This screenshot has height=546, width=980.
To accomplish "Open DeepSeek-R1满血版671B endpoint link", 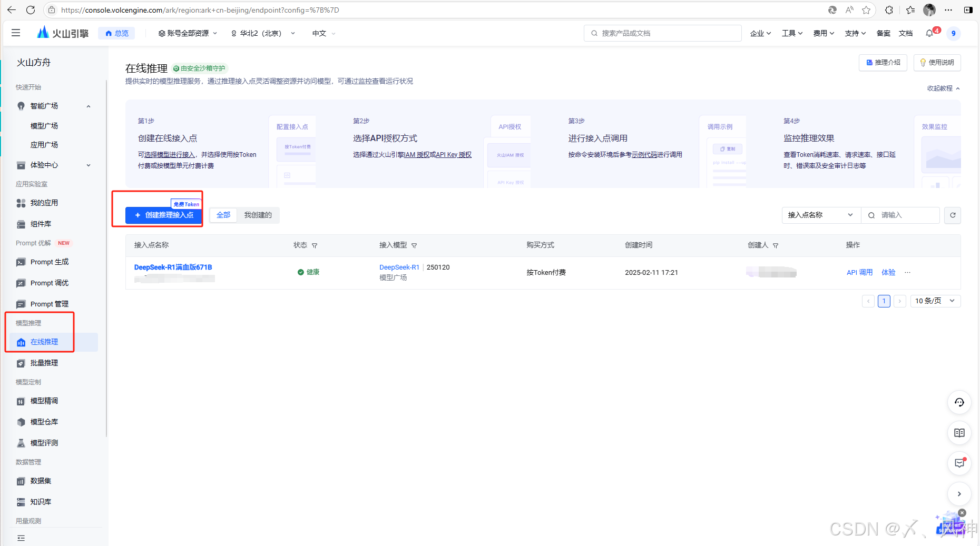I will (173, 267).
